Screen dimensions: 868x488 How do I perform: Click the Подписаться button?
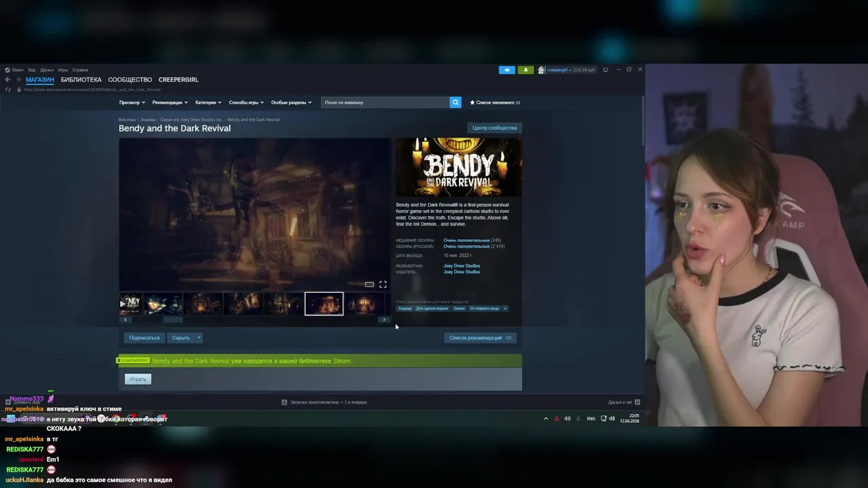144,338
